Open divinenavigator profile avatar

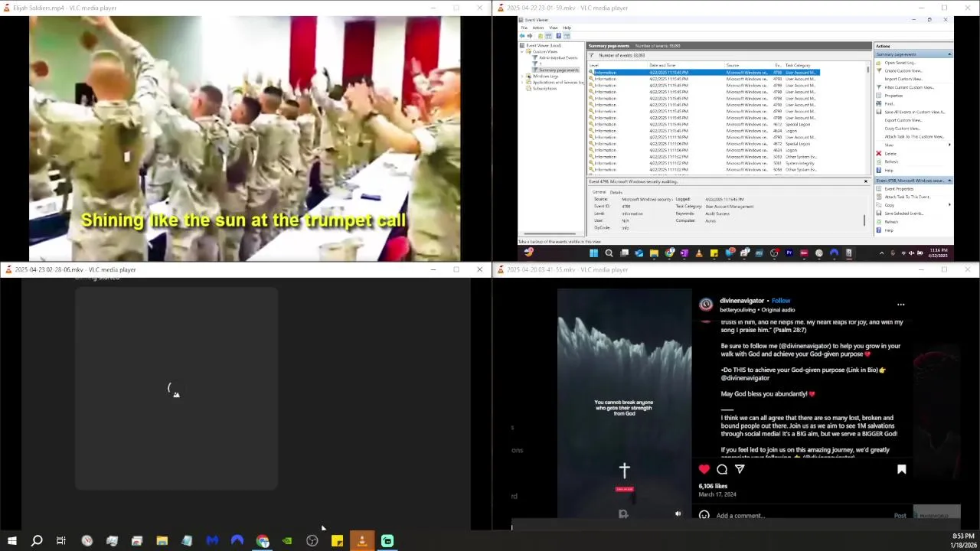(x=706, y=305)
